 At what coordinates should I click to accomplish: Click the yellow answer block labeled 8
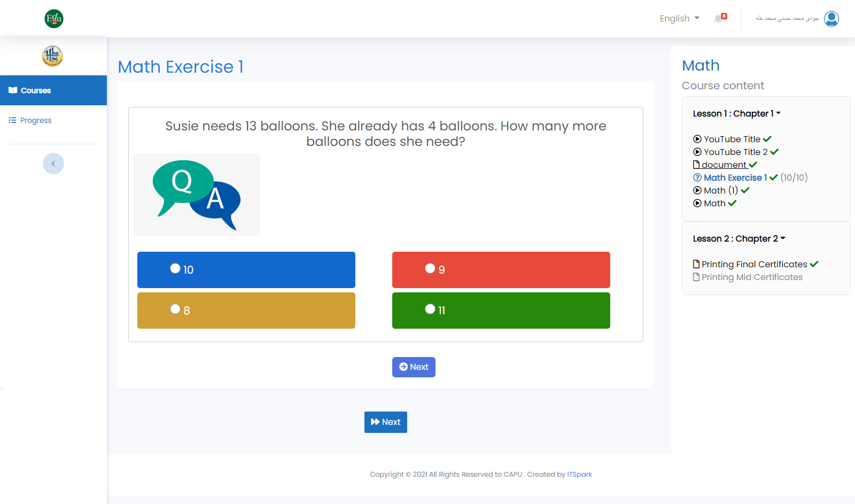tap(246, 311)
